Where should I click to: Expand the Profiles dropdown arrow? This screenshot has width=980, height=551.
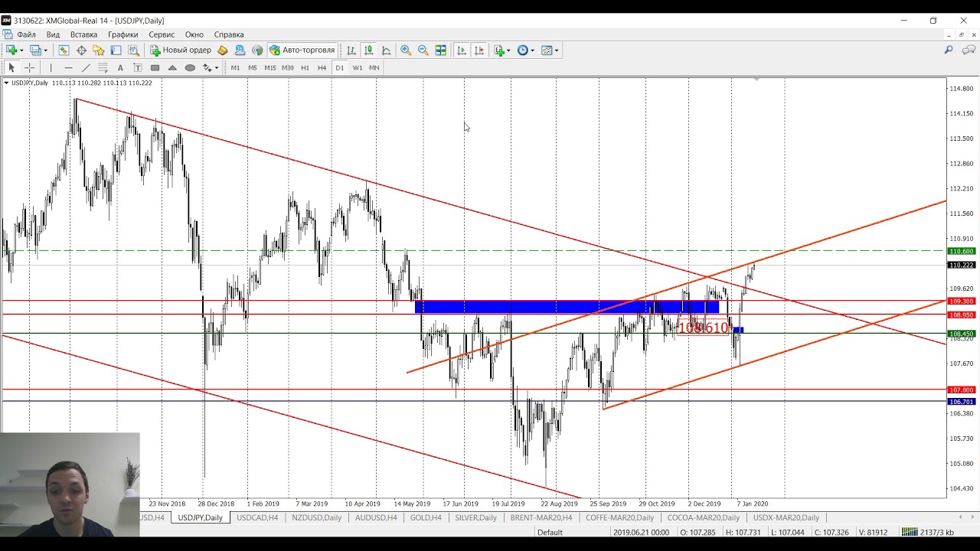[x=45, y=51]
